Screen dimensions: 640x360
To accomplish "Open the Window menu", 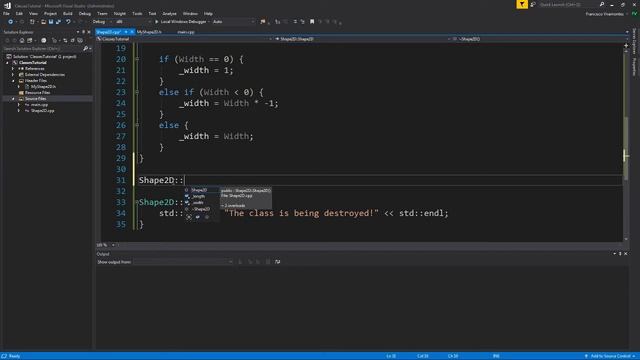I will click(190, 13).
